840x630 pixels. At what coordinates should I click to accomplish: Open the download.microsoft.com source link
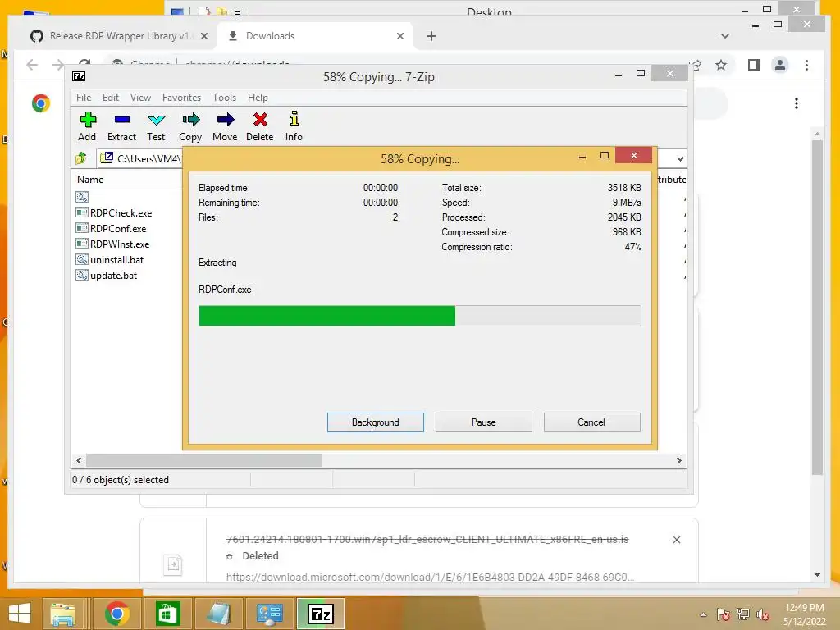[x=430, y=577]
